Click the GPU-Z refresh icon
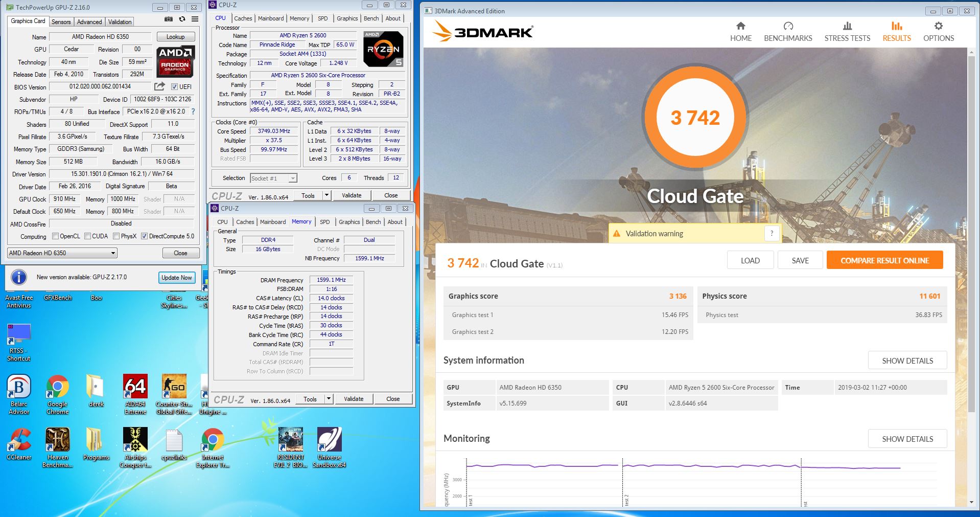Viewport: 980px width, 517px height. pyautogui.click(x=182, y=19)
